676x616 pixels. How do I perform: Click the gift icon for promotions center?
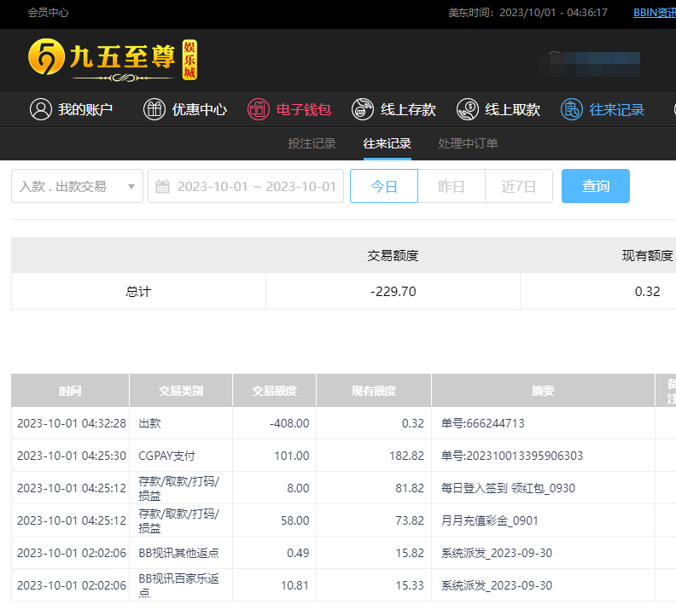click(x=154, y=109)
